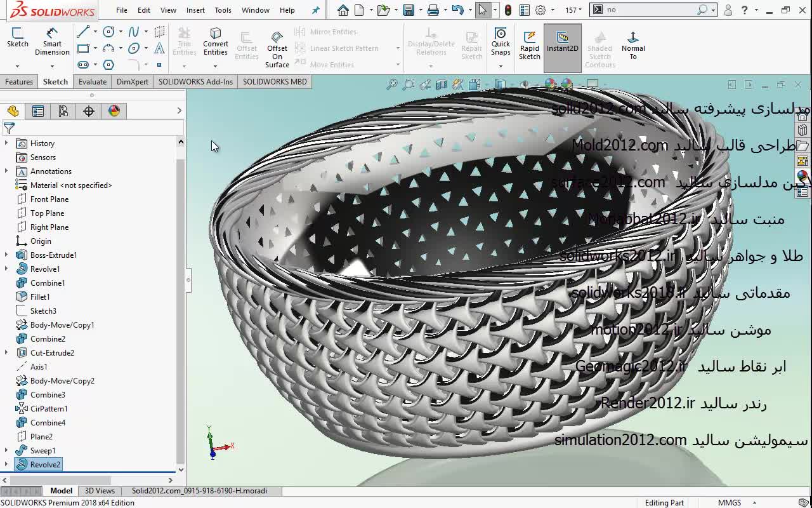Screen dimensions: 812x508
Task: Switch to the 3D Views bottom tab
Action: [x=100, y=491]
